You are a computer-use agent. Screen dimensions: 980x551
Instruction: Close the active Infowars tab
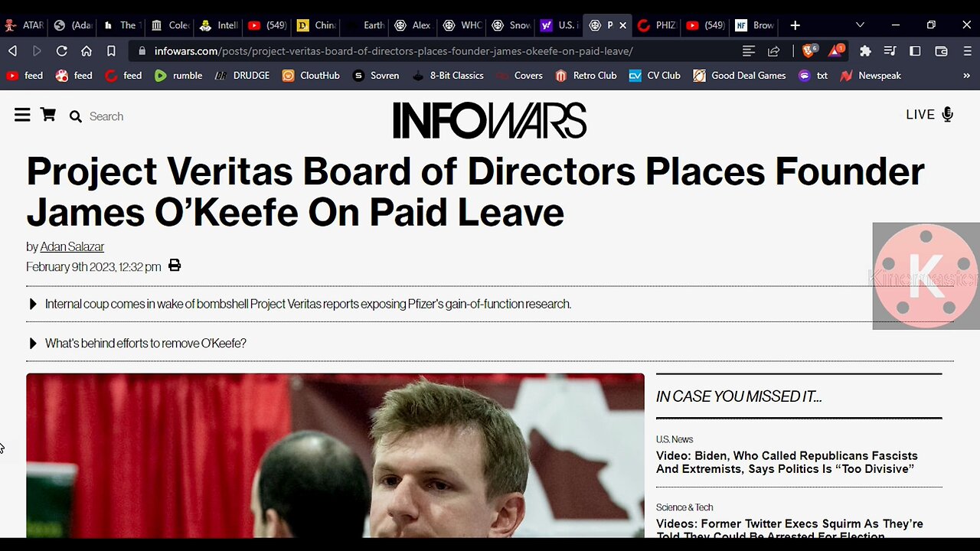622,25
